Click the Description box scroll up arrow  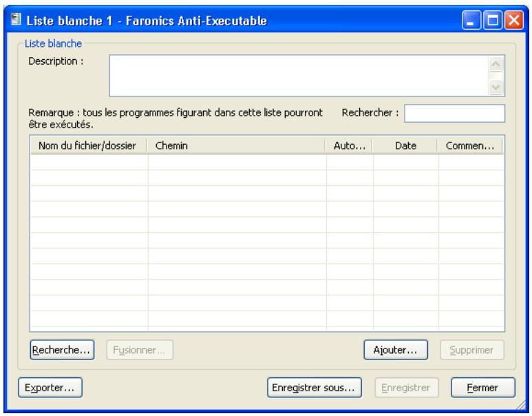[x=496, y=64]
